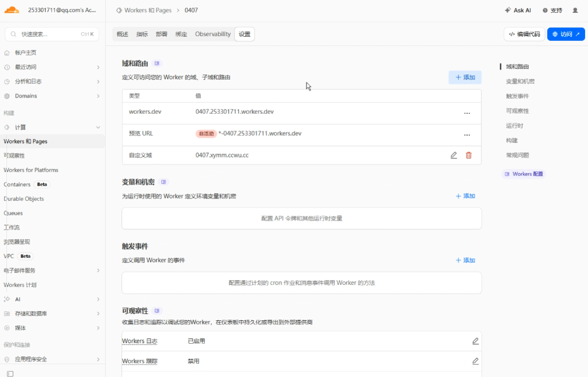Jump to 触发事件 in right outline
This screenshot has height=377, width=588.
pos(517,96)
